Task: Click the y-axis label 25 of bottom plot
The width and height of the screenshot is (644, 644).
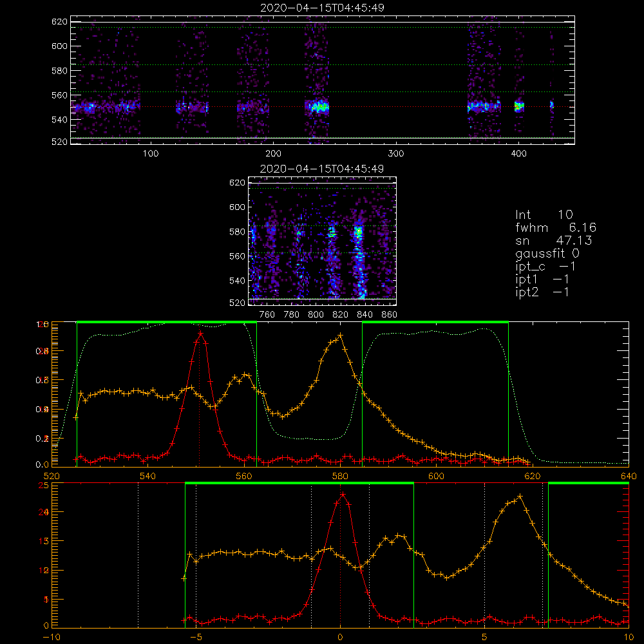Action: pyautogui.click(x=43, y=485)
